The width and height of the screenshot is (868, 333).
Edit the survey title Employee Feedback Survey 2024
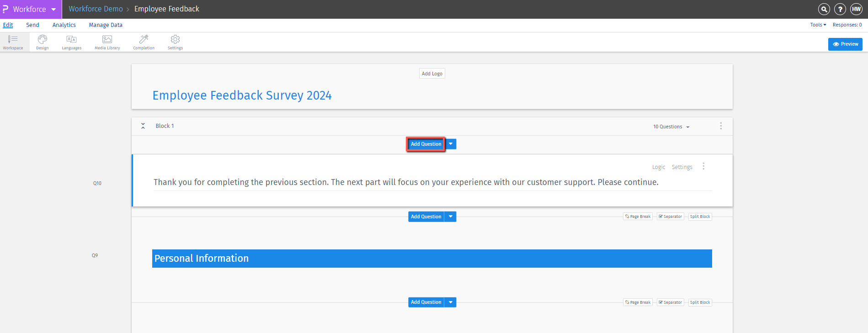[x=242, y=95]
